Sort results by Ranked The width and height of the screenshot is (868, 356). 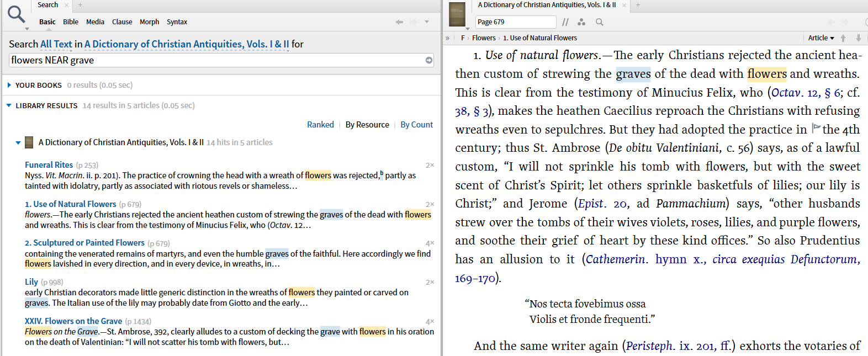[x=320, y=125]
